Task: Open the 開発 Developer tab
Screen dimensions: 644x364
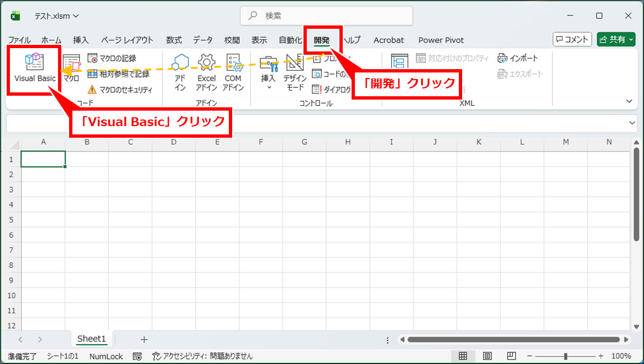Action: tap(321, 40)
